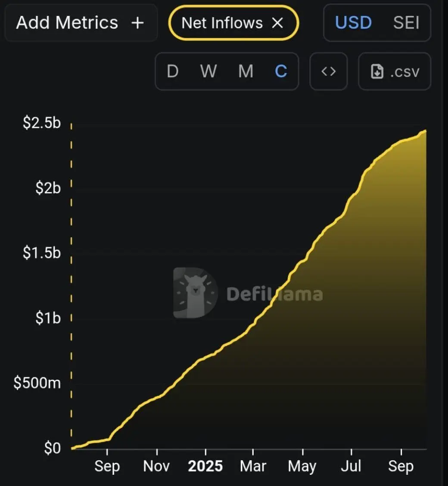Screen dimensions: 448x486
Task: Click the $500m y-axis label
Action: (37, 383)
